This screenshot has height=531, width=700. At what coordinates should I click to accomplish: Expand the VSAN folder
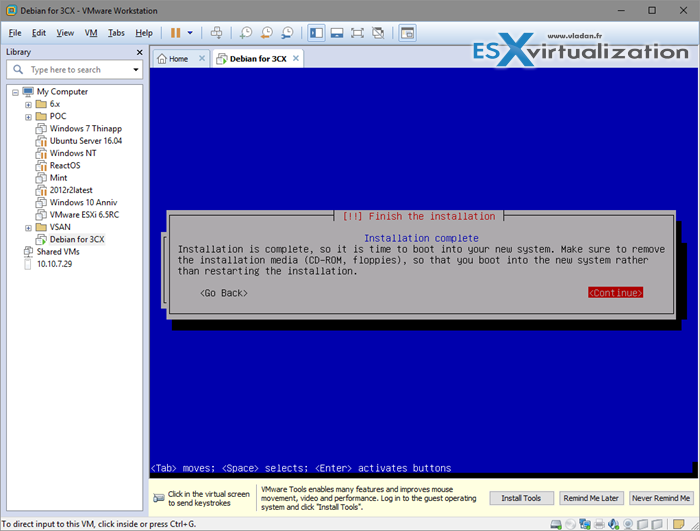coord(28,228)
